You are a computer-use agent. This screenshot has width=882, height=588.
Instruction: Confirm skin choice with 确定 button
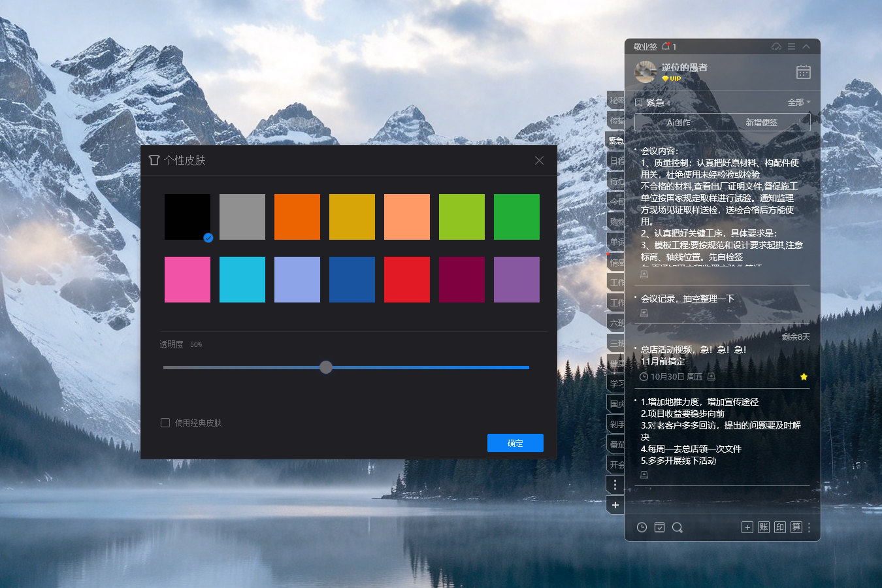point(515,443)
